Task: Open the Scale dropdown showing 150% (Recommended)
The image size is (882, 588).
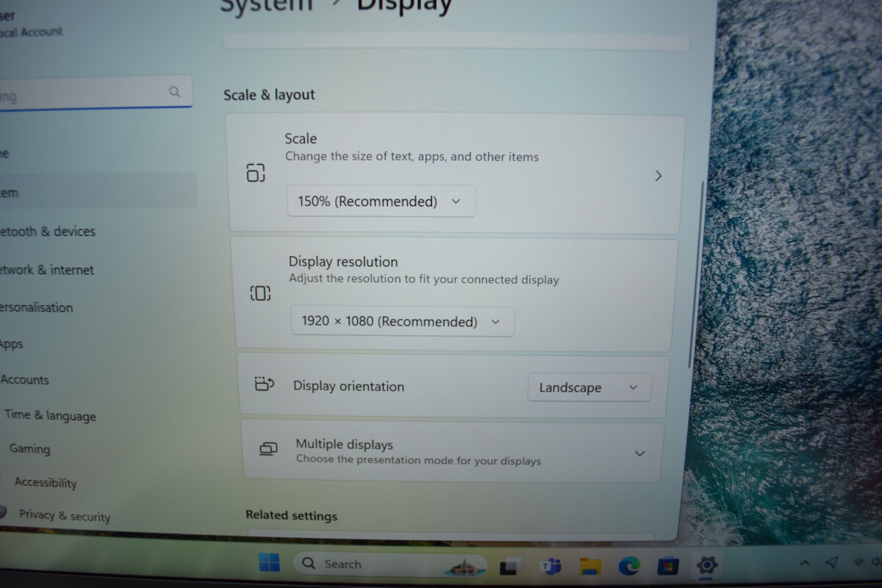Action: pos(381,201)
